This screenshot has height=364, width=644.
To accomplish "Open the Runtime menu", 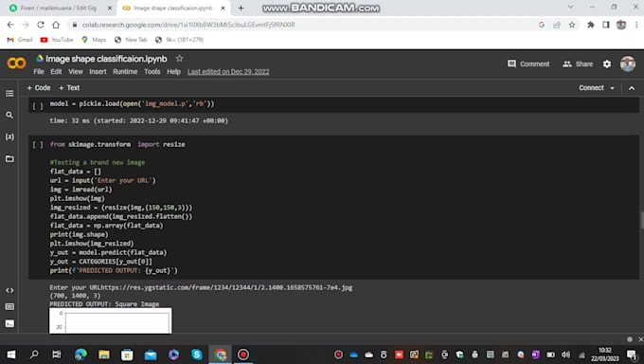I will click(125, 71).
